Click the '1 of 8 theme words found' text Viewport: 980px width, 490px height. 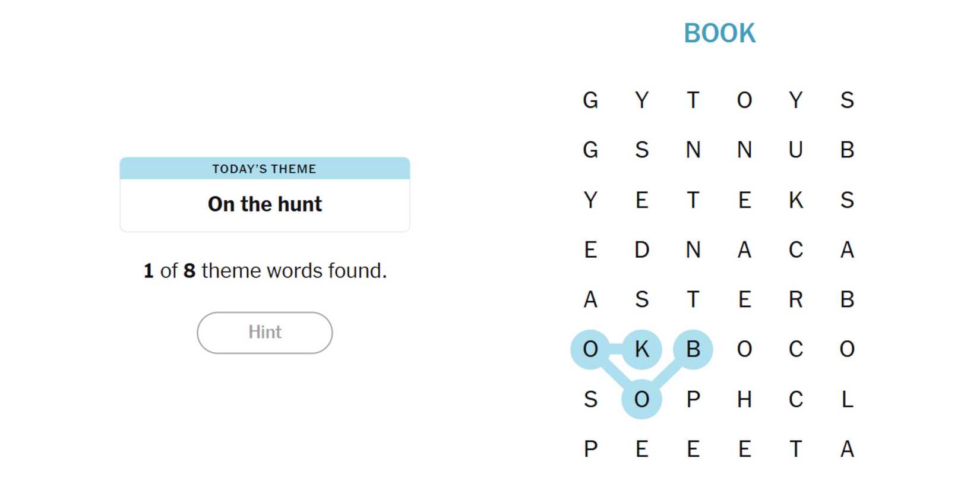pos(265,271)
